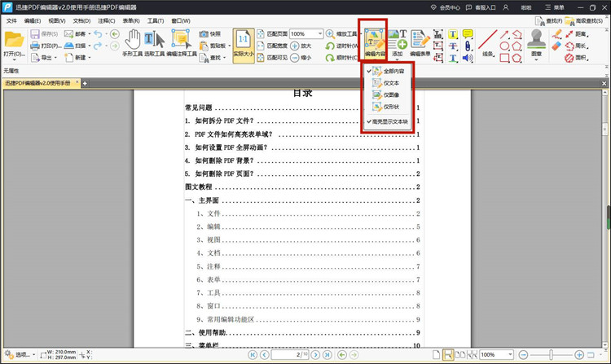This screenshot has width=611, height=364.
Task: Set view to Actual Size (实际大小)
Action: (244, 46)
